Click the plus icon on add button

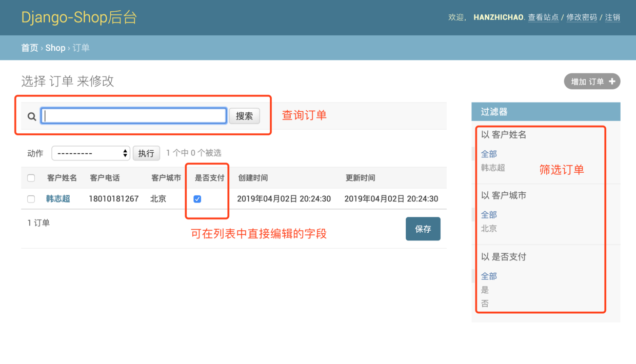pyautogui.click(x=612, y=82)
